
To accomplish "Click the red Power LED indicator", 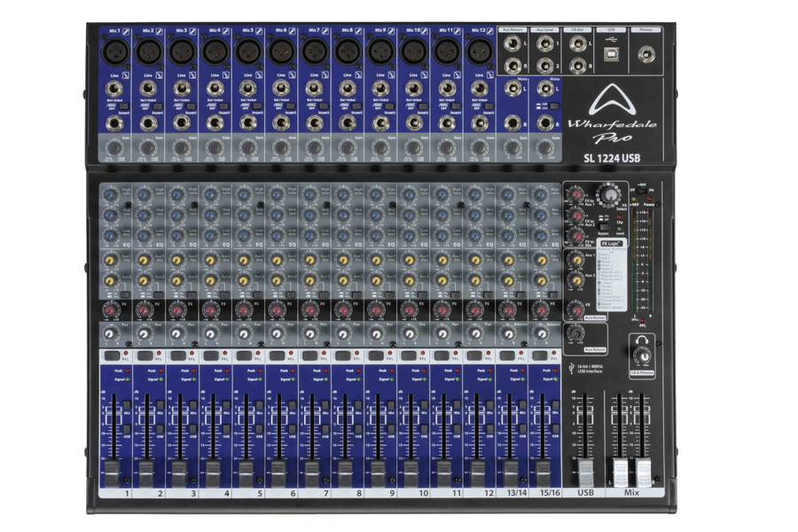I will 650,199.
